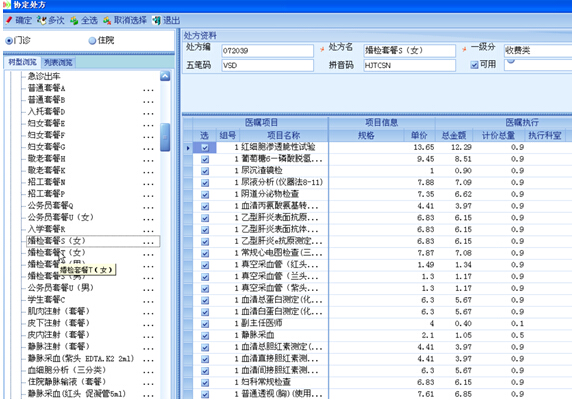Uncheck the 红细胞渗透脆性试验 row checkbox
This screenshot has width=572, height=405.
pyautogui.click(x=205, y=147)
